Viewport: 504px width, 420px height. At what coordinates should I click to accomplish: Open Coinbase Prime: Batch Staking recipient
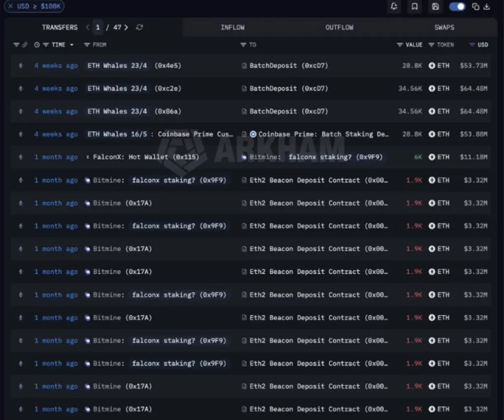[x=323, y=134]
